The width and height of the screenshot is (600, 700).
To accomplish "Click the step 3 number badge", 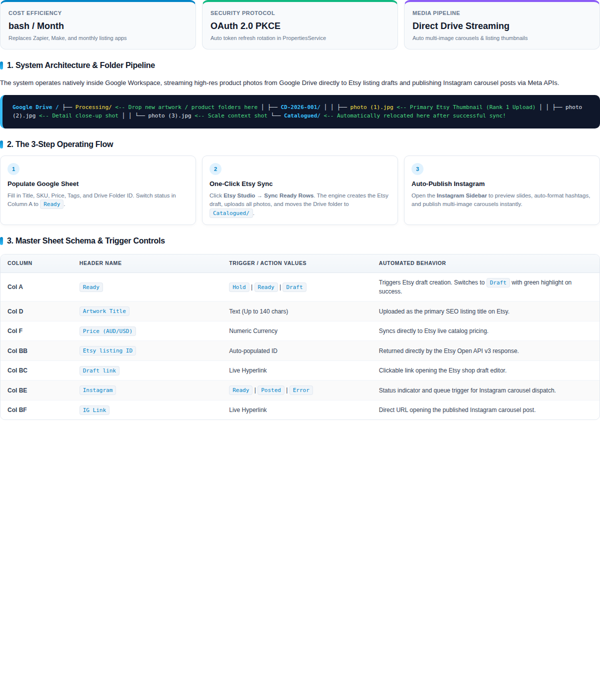I will coord(417,169).
